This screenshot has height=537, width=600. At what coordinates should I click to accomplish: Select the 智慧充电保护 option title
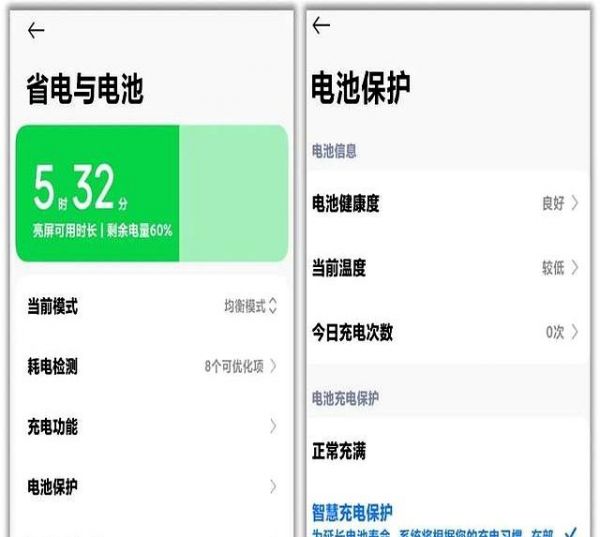(x=352, y=512)
